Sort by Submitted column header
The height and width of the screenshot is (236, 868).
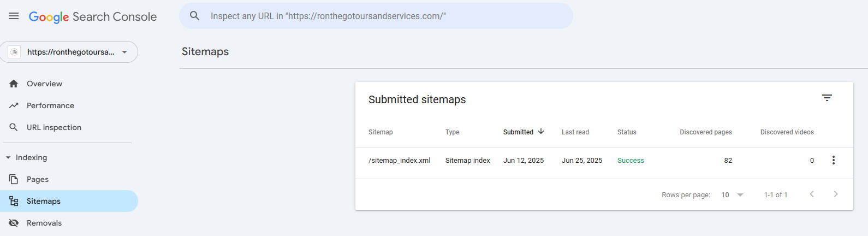click(518, 132)
